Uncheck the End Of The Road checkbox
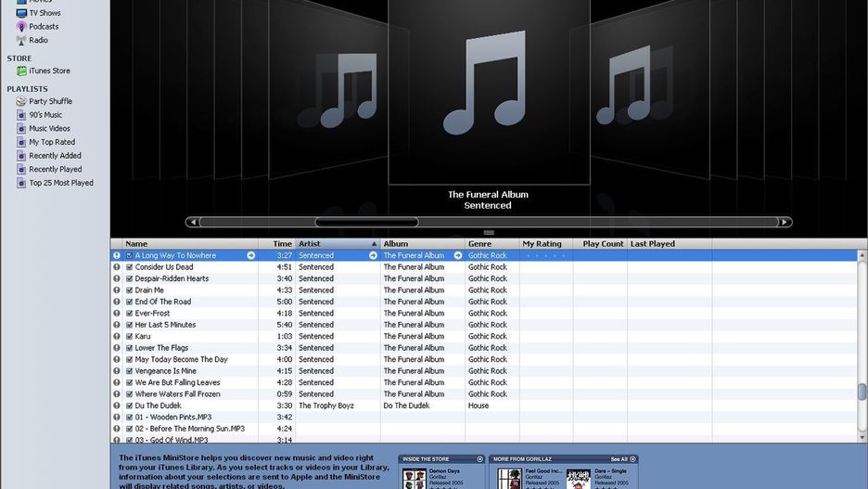Viewport: 868px width, 489px height. pyautogui.click(x=130, y=302)
